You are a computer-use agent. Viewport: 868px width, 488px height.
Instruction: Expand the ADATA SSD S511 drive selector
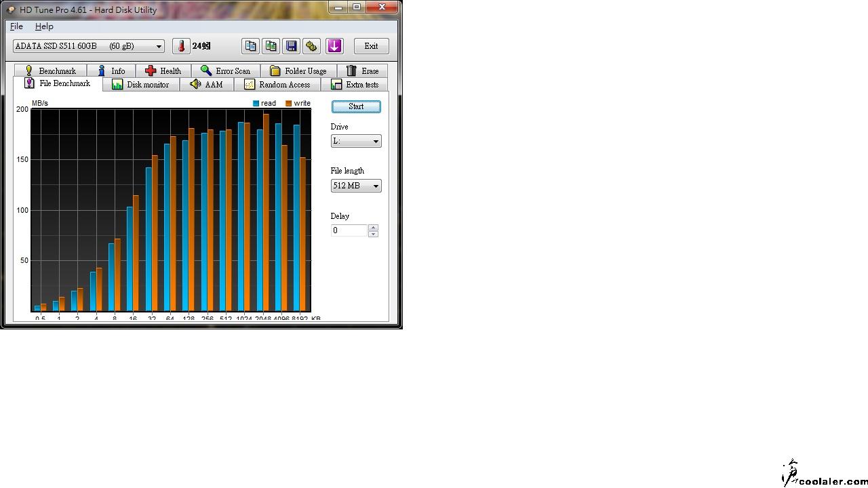coord(88,46)
